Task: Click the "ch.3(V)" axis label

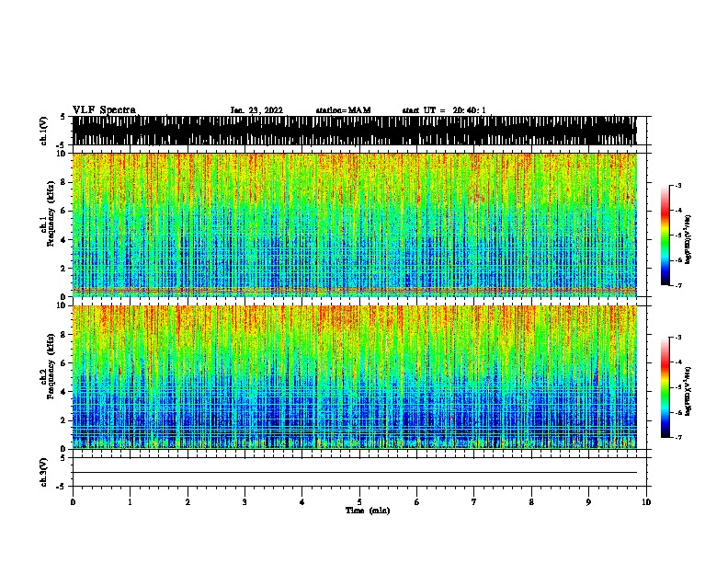Action: tap(44, 472)
